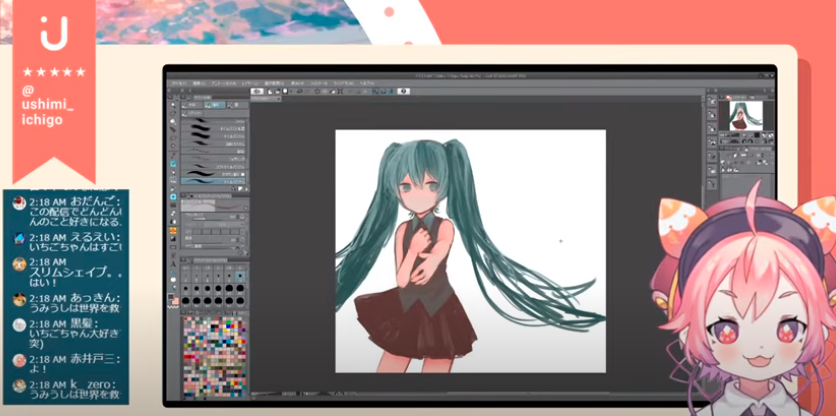This screenshot has width=836, height=416.
Task: Click the Navigator thumbnail of the drawing
Action: (746, 115)
